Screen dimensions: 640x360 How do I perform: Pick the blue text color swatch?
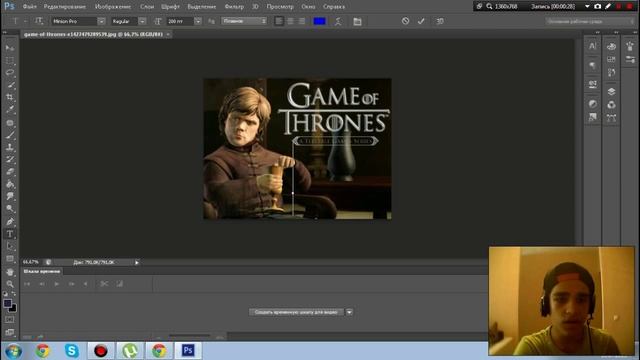(319, 21)
